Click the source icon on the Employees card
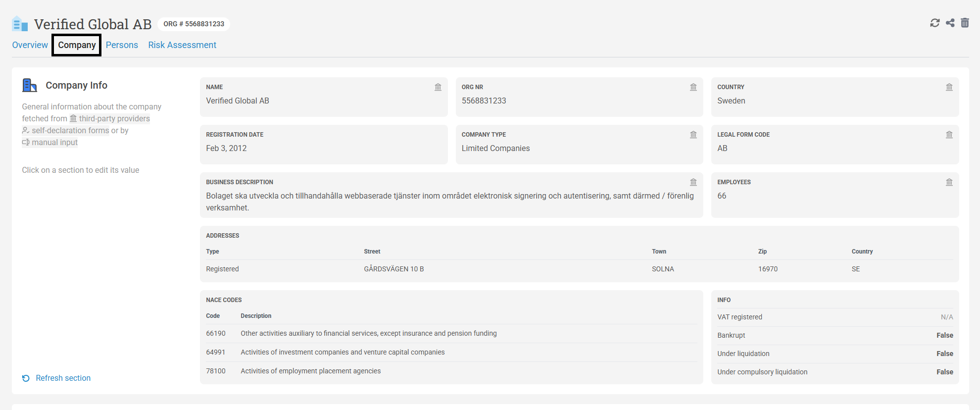 click(x=949, y=182)
